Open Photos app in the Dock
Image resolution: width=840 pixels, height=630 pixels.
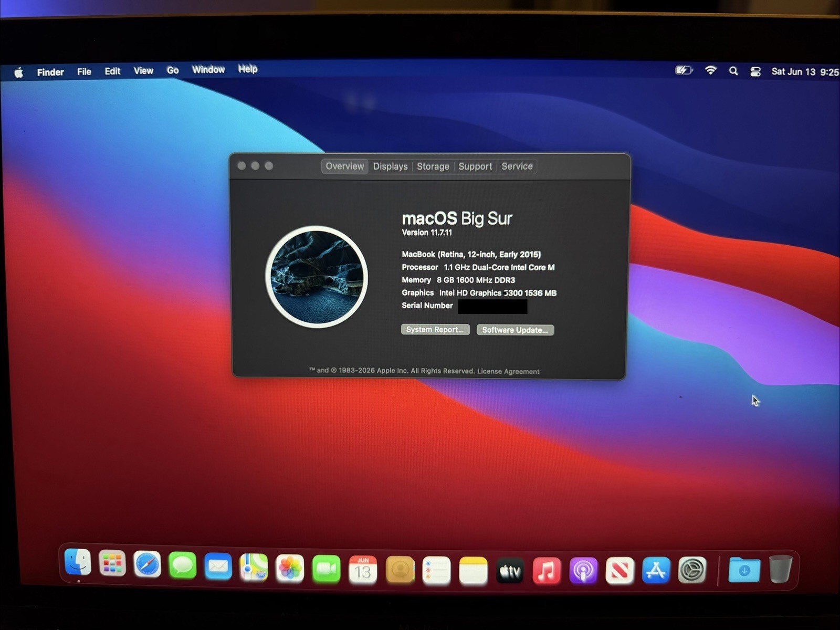[x=290, y=569]
